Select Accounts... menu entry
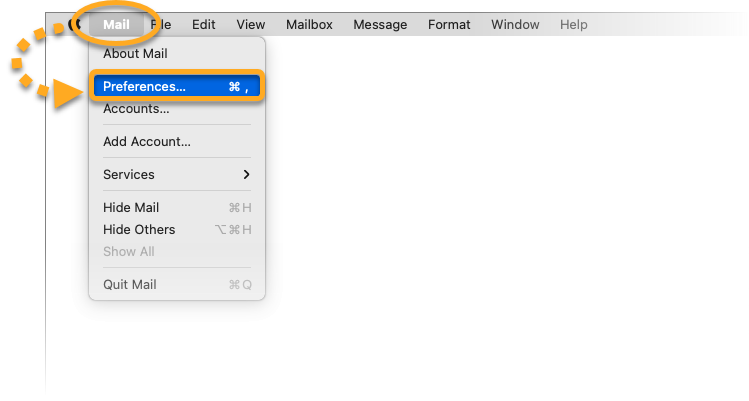This screenshot has height=401, width=749. (x=136, y=109)
